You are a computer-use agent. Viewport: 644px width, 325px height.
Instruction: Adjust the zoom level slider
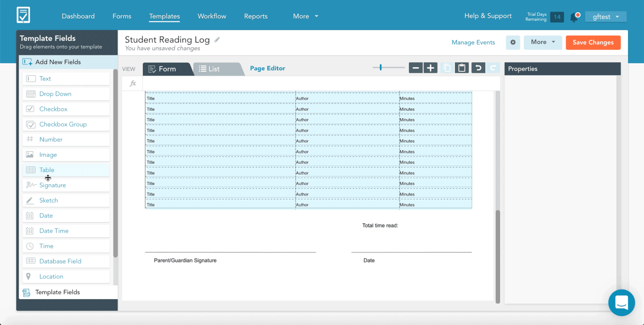coord(381,67)
